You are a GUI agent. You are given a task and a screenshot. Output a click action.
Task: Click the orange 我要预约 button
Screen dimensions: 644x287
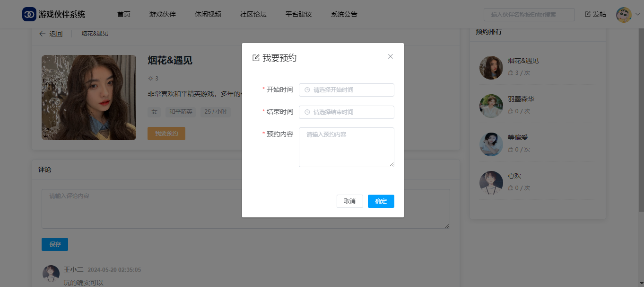coord(166,134)
